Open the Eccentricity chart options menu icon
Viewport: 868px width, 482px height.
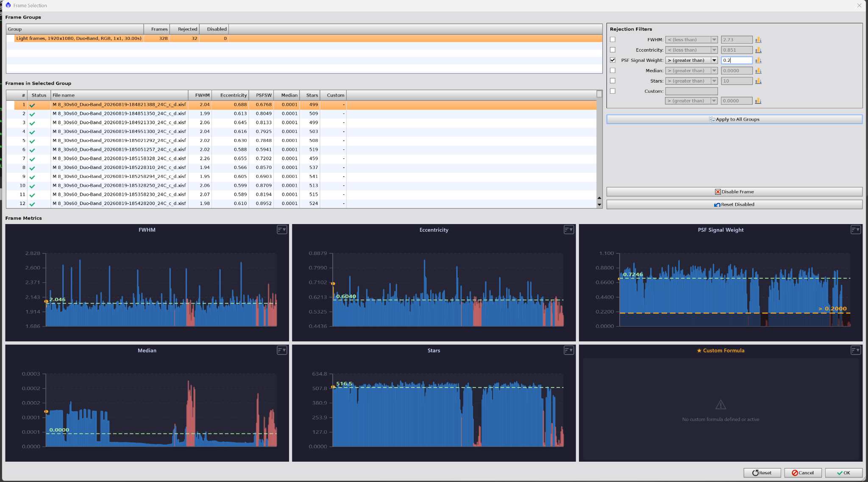coord(569,230)
